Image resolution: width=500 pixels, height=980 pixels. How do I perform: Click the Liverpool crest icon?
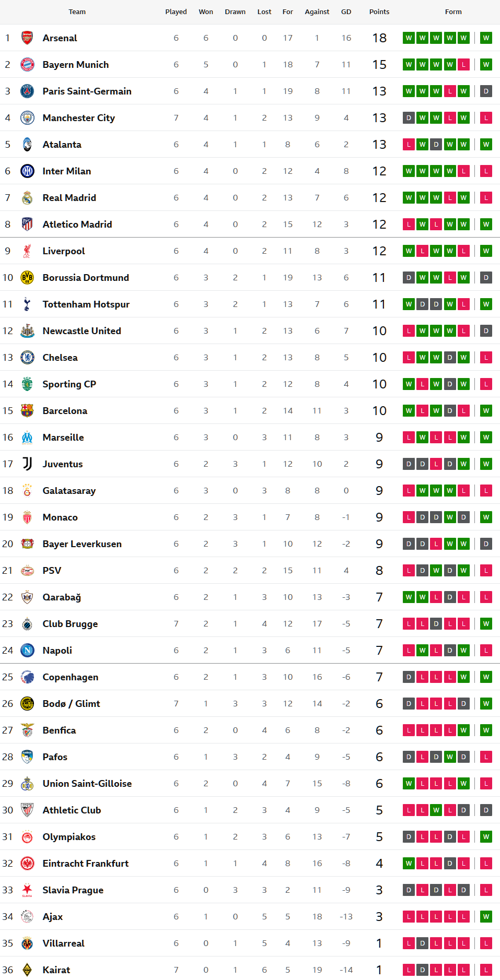[27, 251]
